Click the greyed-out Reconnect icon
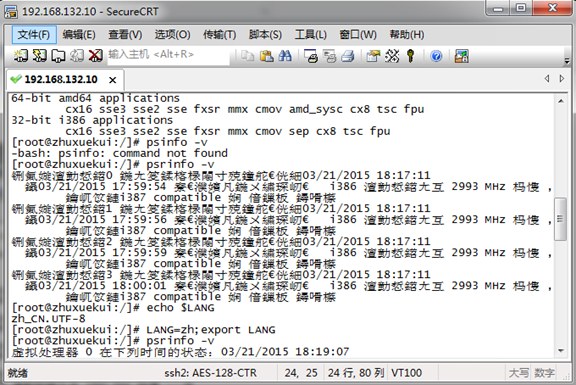The image size is (576, 385). [77, 56]
